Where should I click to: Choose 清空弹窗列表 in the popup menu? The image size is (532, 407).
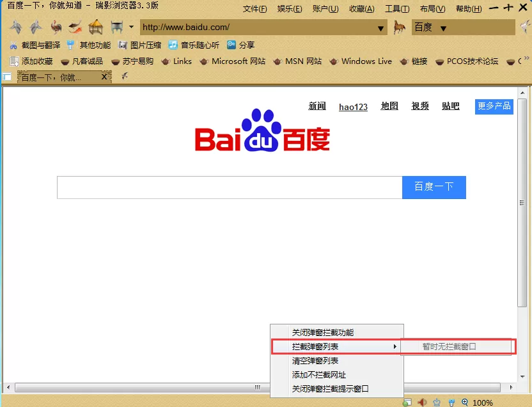[x=337, y=361]
